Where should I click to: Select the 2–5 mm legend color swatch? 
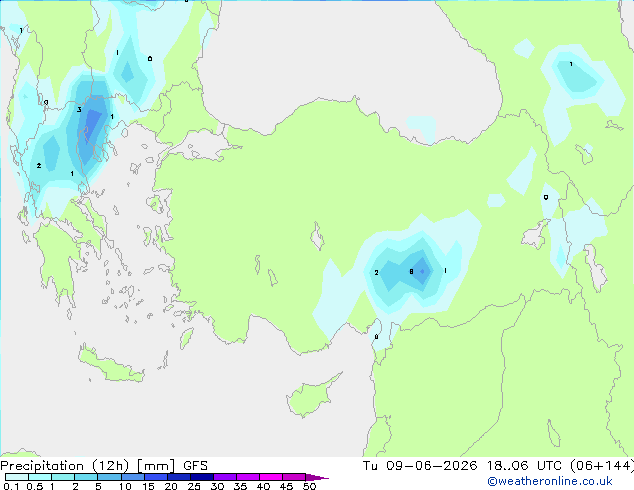(86, 477)
